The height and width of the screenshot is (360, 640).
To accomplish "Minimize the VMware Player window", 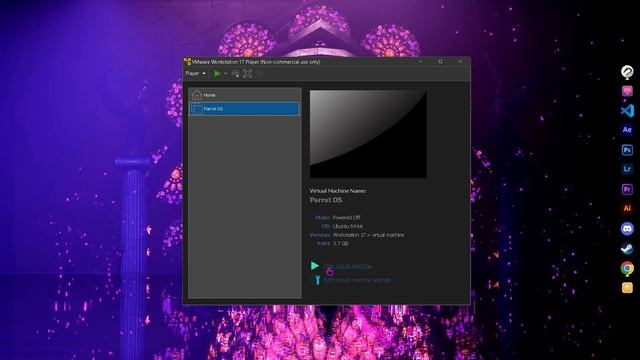I will (420, 62).
